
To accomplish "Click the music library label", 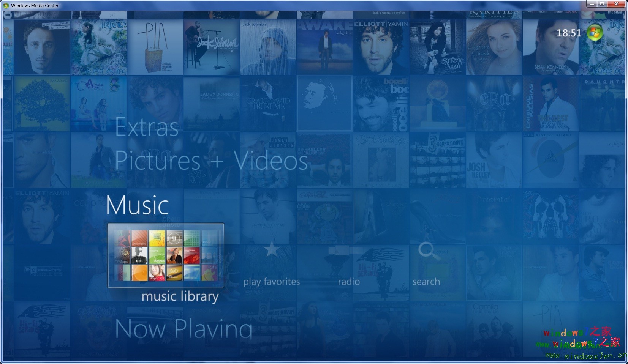I will coord(180,296).
